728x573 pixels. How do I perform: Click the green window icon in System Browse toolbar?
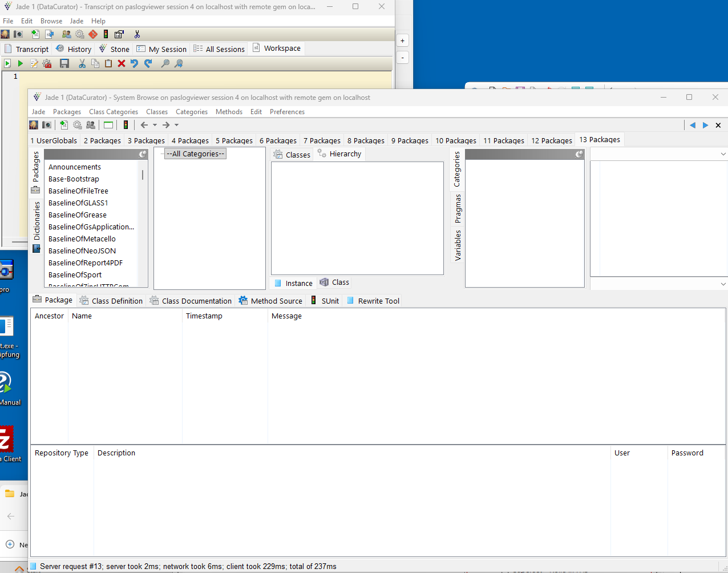[108, 125]
